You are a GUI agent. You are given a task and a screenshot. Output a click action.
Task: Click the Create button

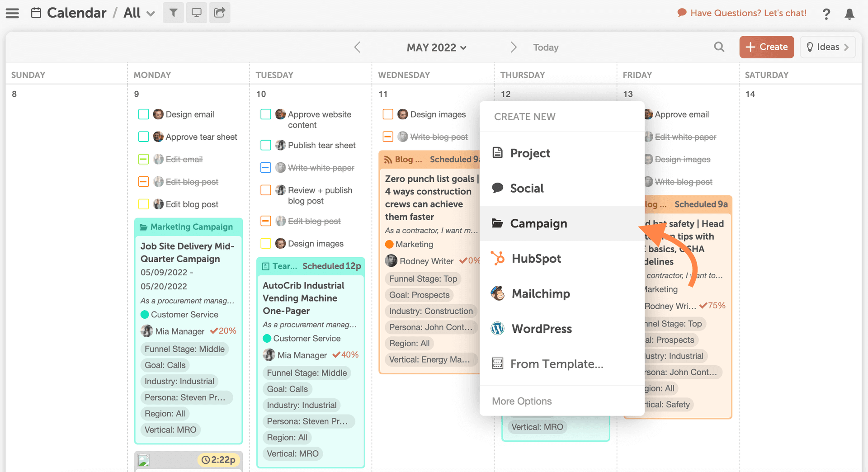coord(766,47)
